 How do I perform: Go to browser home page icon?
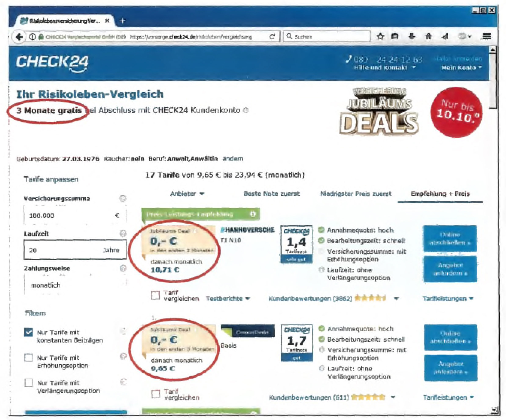click(429, 36)
